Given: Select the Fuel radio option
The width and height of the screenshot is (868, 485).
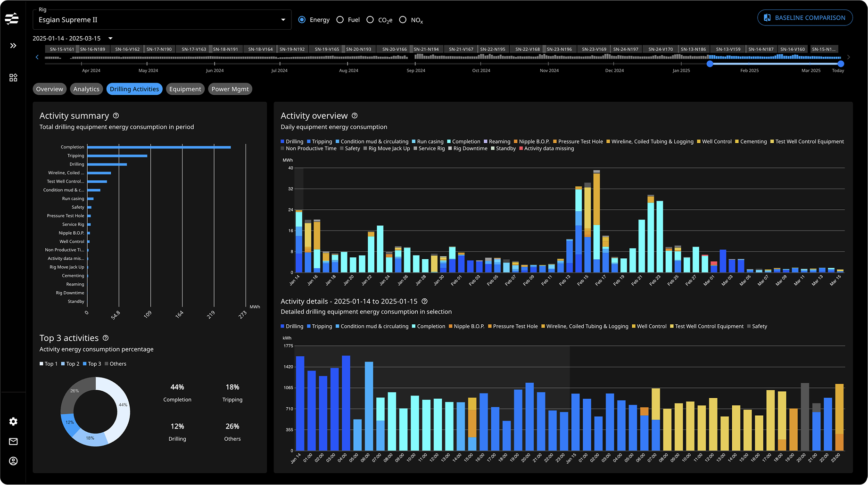Looking at the screenshot, I should [x=340, y=20].
